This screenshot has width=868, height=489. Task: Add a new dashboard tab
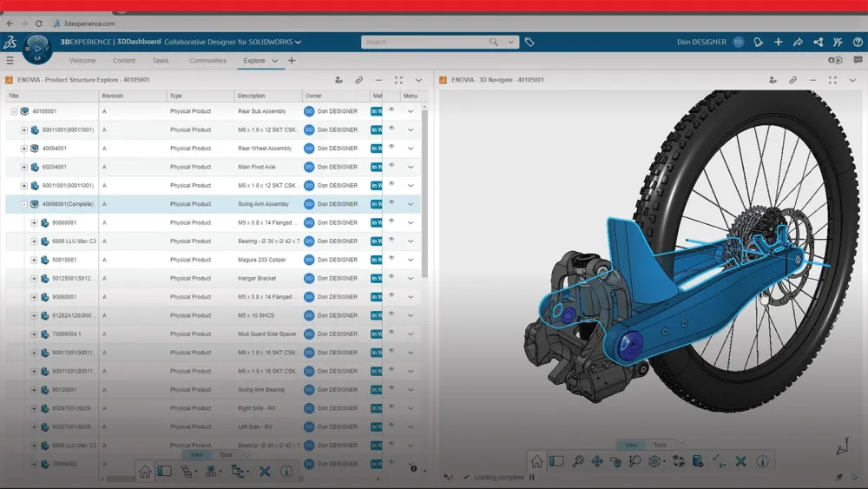pyautogui.click(x=292, y=60)
